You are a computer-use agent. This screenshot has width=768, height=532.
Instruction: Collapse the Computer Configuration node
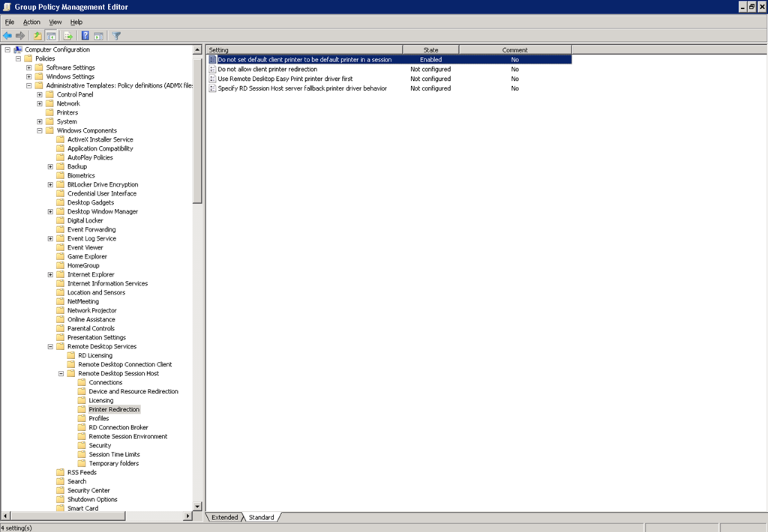click(7, 49)
